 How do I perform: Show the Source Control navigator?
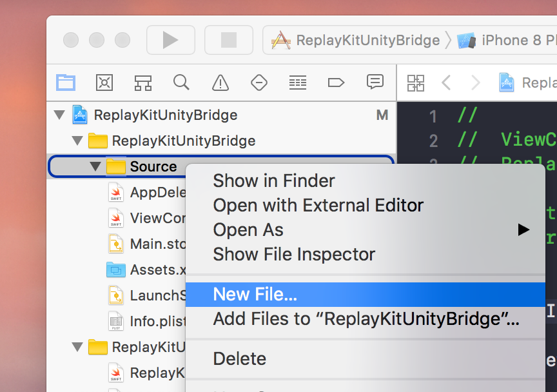coord(104,83)
